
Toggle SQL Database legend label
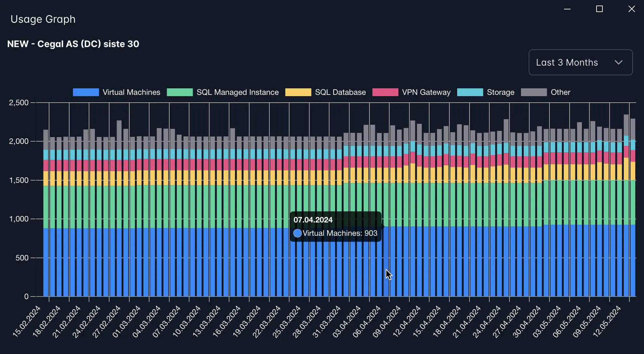tap(340, 92)
